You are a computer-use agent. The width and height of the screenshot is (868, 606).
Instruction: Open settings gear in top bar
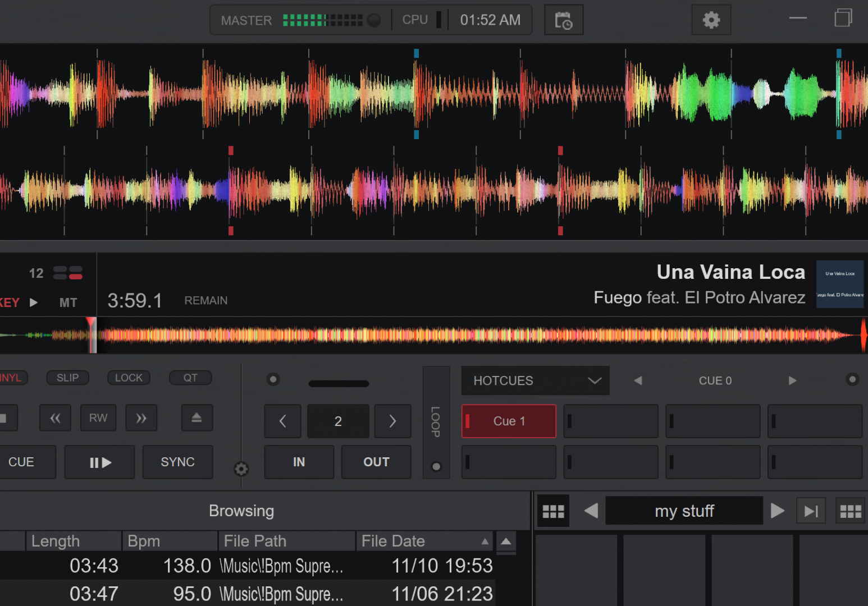click(711, 20)
